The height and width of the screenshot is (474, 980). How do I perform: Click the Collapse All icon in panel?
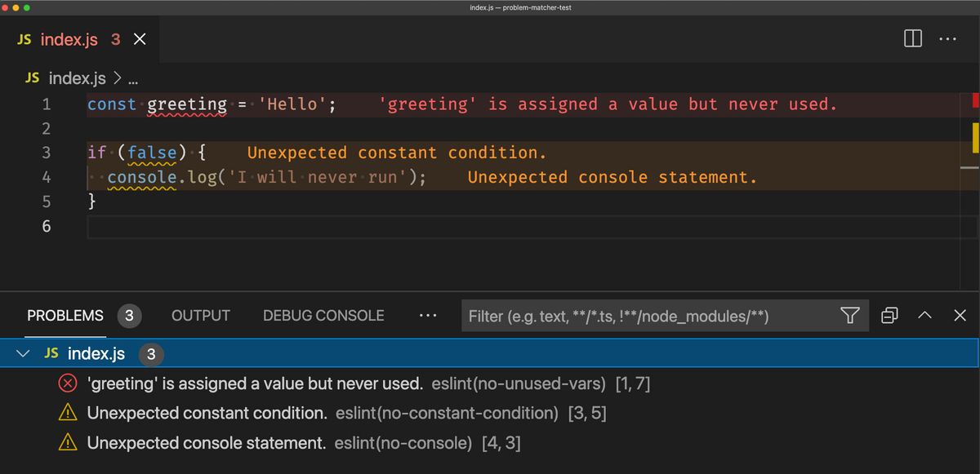890,315
